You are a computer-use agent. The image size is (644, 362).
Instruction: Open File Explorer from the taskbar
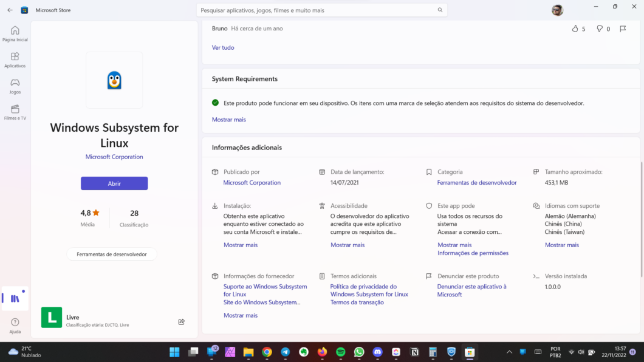[x=248, y=352]
